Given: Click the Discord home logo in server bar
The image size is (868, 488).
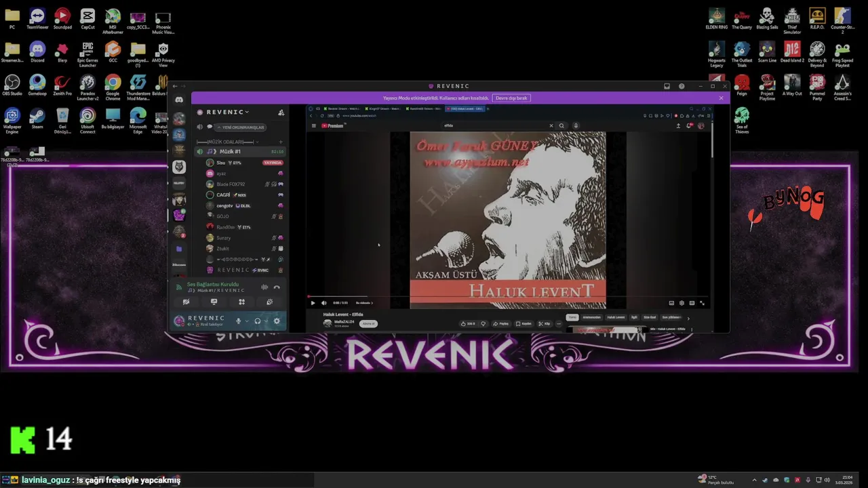Looking at the screenshot, I should (x=179, y=100).
